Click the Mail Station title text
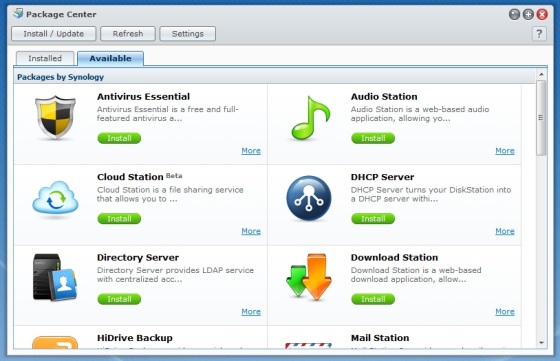The height and width of the screenshot is (361, 560). pos(380,338)
